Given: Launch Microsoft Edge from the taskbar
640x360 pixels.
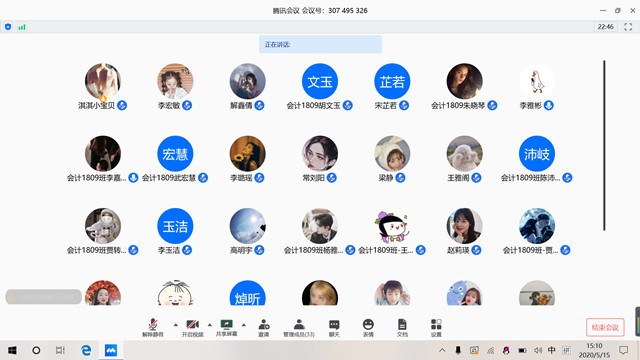Looking at the screenshot, I should coord(86,350).
